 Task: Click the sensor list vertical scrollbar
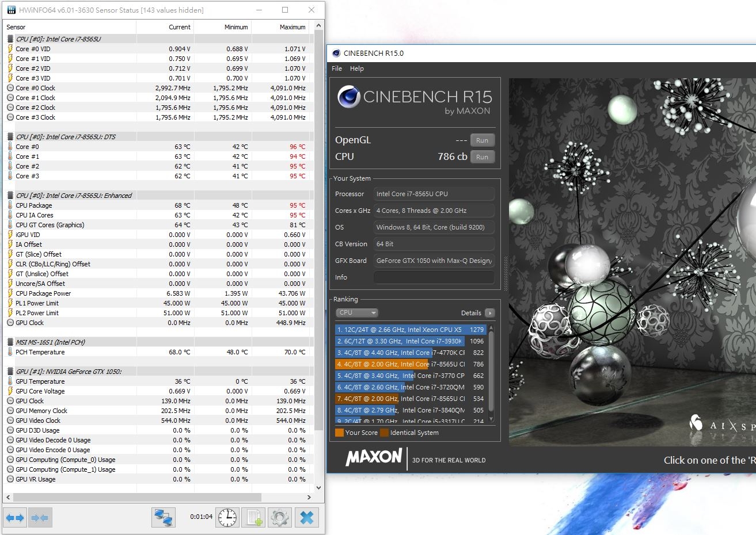pos(319,230)
